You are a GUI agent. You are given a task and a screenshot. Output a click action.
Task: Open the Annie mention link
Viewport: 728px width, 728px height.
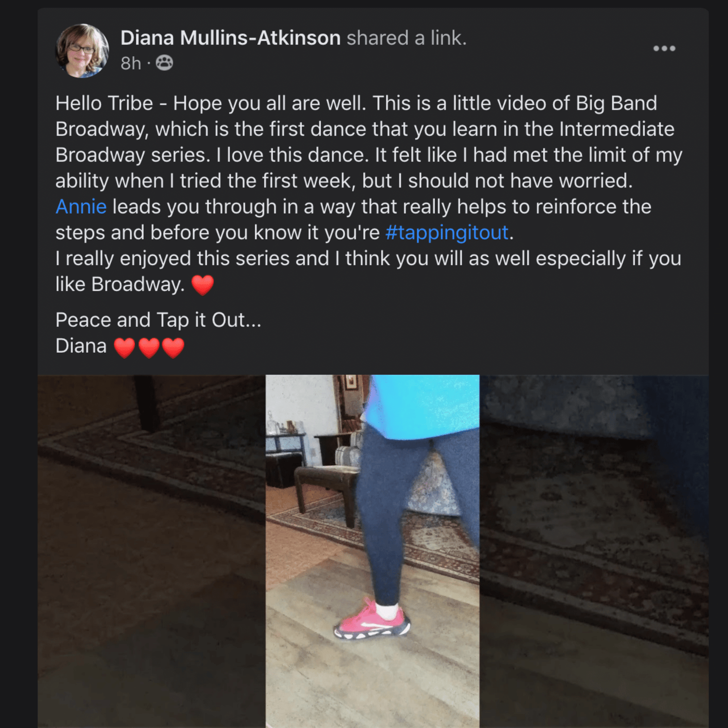coord(81,207)
